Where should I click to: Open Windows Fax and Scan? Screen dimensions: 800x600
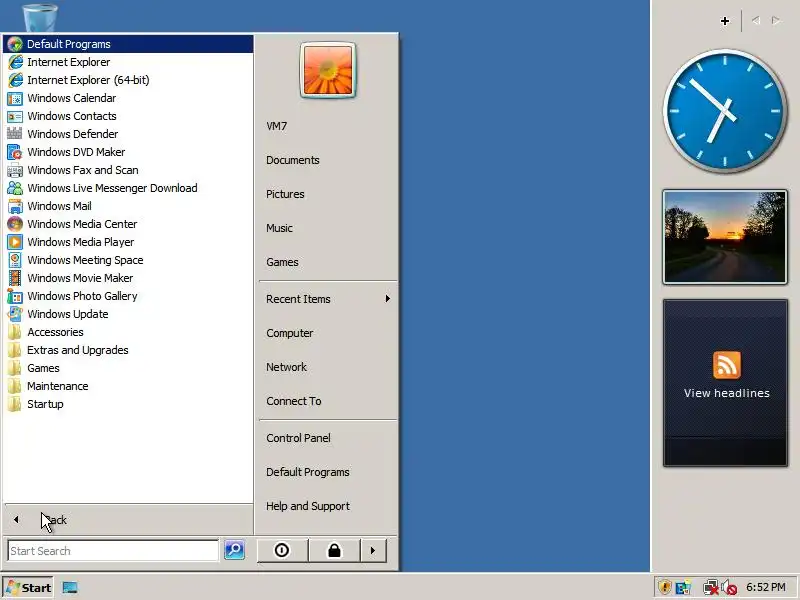[x=128, y=170]
